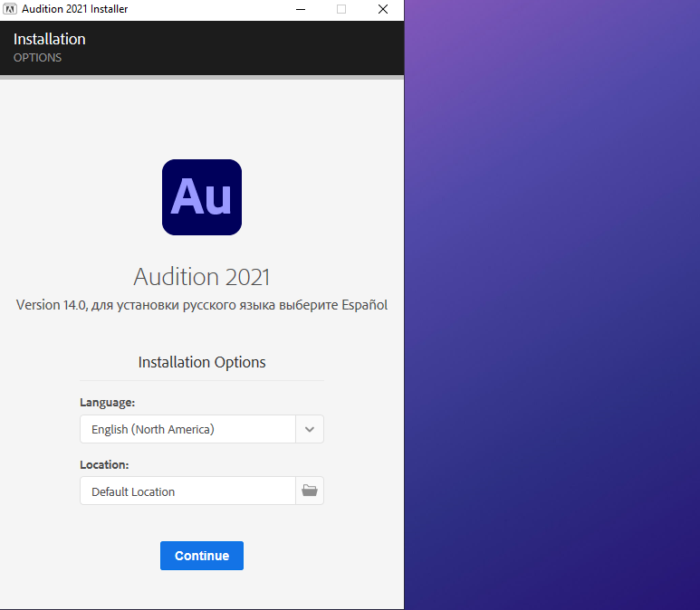
Task: Click the "Audition 2021 Installer" title bar text
Action: click(74, 9)
